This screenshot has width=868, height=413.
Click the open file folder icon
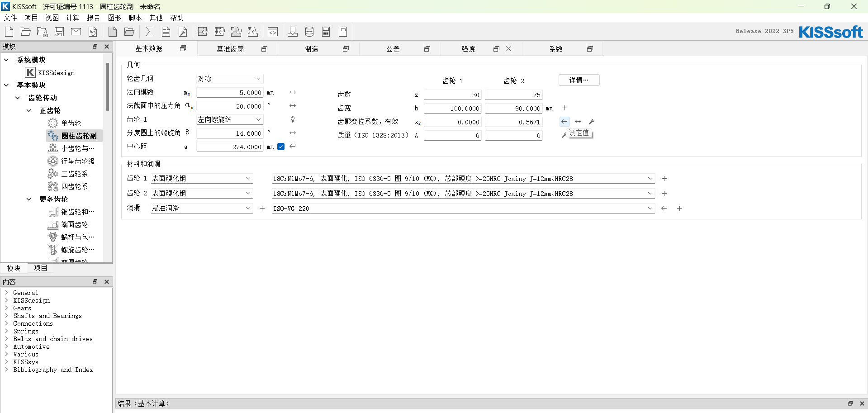26,32
